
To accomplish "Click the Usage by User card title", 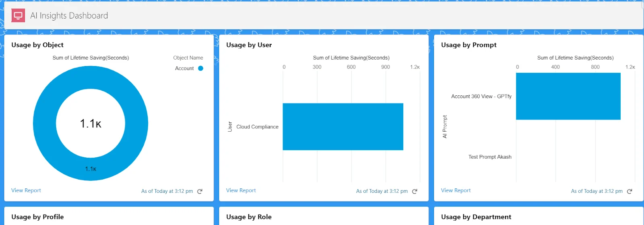I will 249,45.
